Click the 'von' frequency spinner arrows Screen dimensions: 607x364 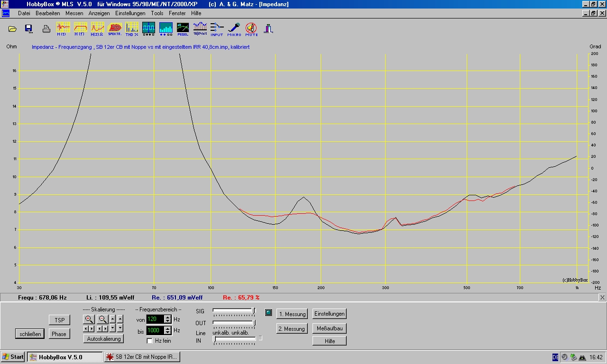tap(167, 319)
